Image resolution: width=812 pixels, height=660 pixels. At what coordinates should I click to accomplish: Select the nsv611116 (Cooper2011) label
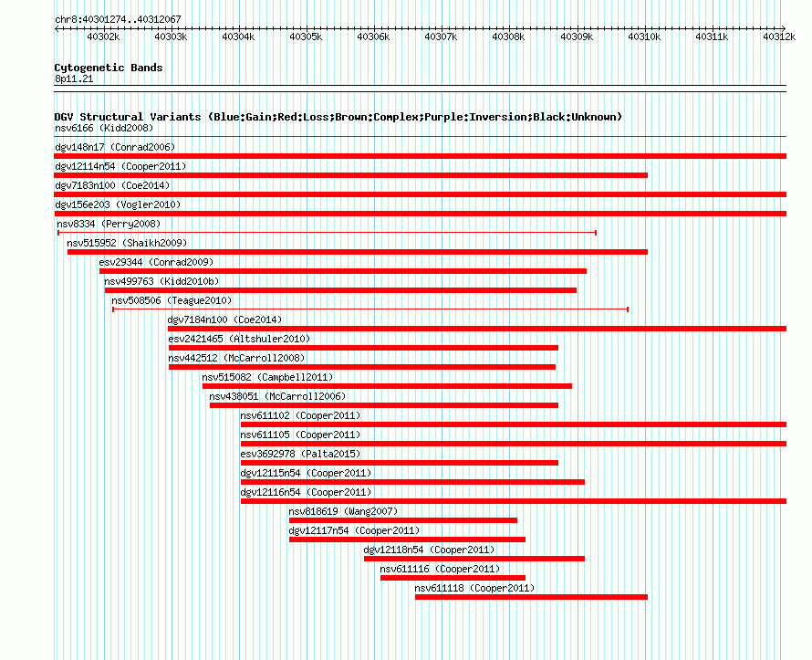click(440, 569)
